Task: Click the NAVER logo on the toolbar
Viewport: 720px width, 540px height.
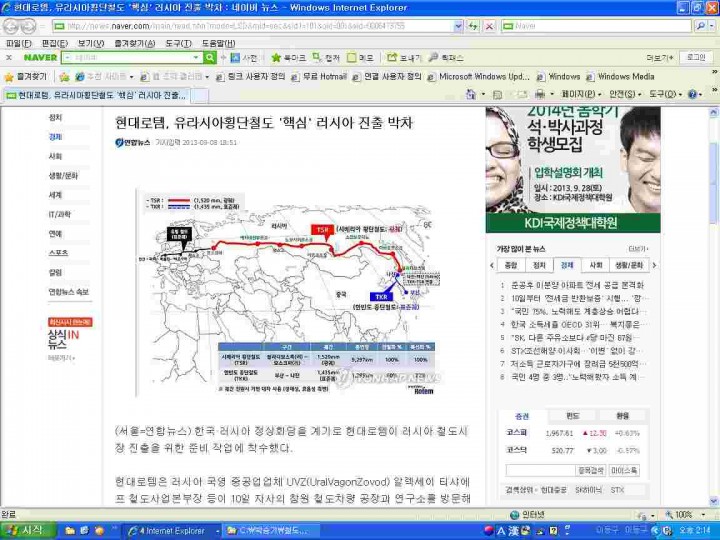Action: coord(40,58)
